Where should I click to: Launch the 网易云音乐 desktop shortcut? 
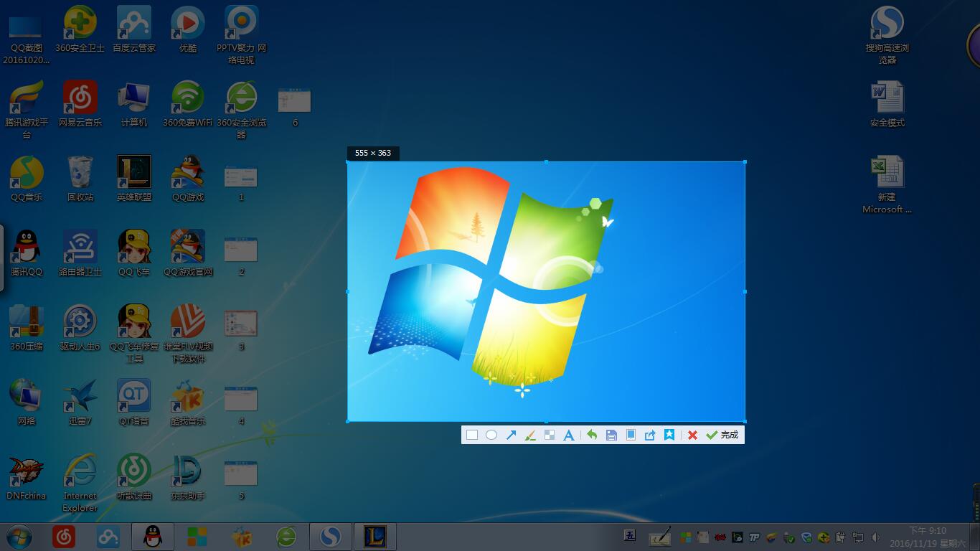pos(80,104)
